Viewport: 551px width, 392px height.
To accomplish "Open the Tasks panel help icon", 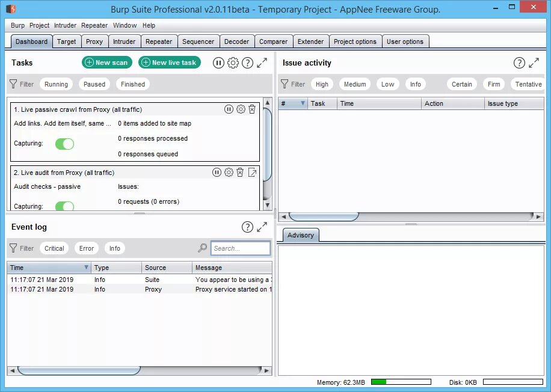I will [x=247, y=63].
